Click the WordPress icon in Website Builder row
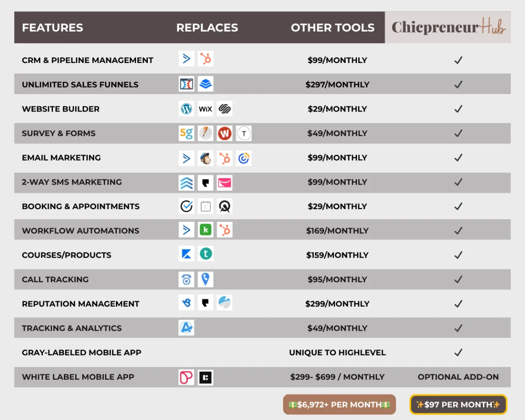The image size is (525, 420). click(x=186, y=109)
